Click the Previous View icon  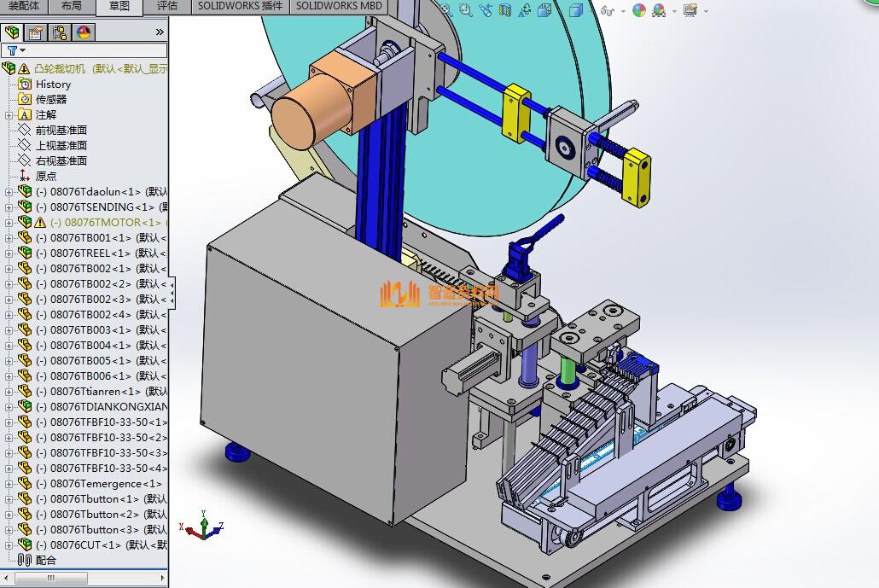486,10
